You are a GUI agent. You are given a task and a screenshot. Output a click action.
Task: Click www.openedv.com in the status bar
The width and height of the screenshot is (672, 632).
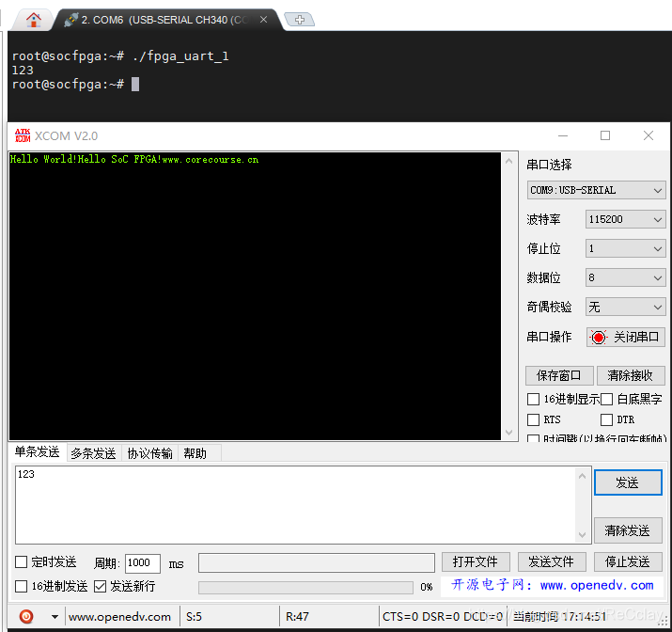119,617
